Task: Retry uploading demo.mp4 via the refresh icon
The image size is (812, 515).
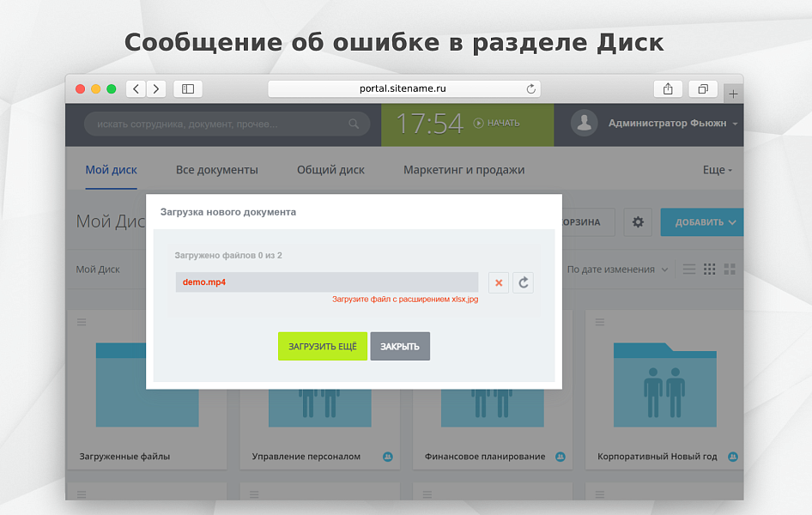Action: pos(524,282)
